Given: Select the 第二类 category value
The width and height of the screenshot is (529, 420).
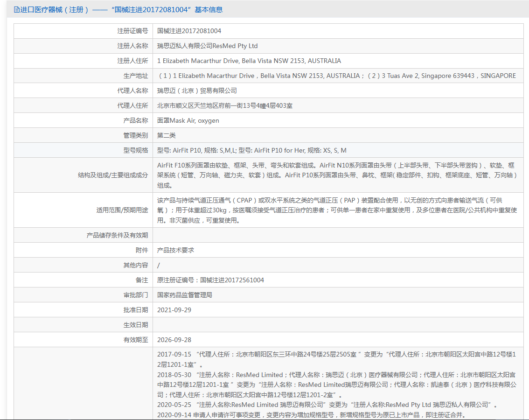Looking at the screenshot, I should (x=167, y=135).
